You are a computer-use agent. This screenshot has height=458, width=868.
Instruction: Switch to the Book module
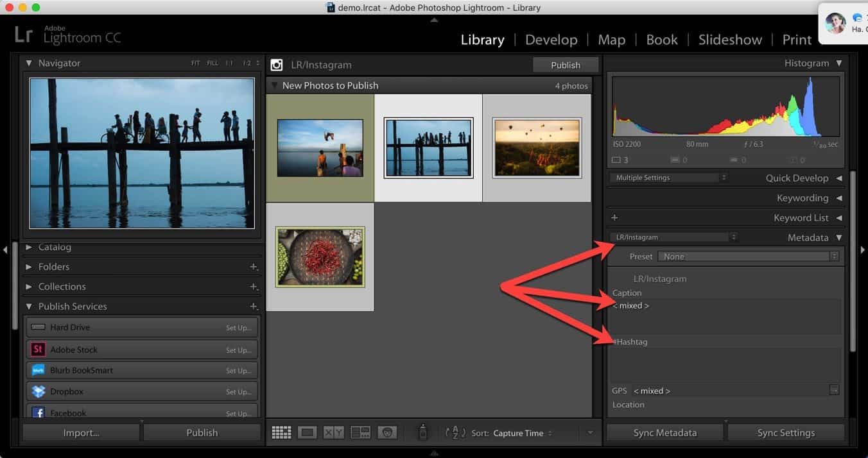(x=662, y=40)
